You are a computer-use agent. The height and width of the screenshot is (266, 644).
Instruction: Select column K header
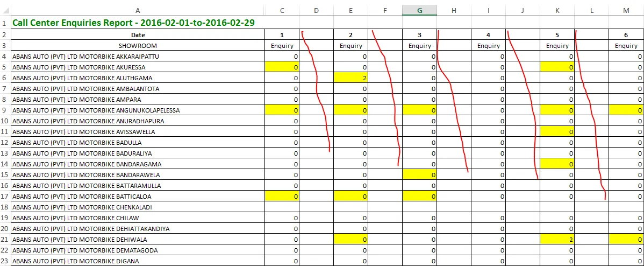coord(557,11)
